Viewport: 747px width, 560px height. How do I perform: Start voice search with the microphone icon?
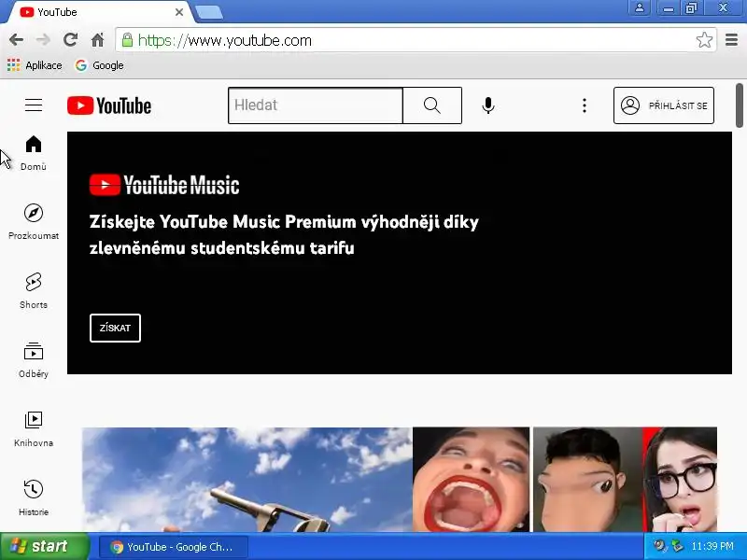487,105
